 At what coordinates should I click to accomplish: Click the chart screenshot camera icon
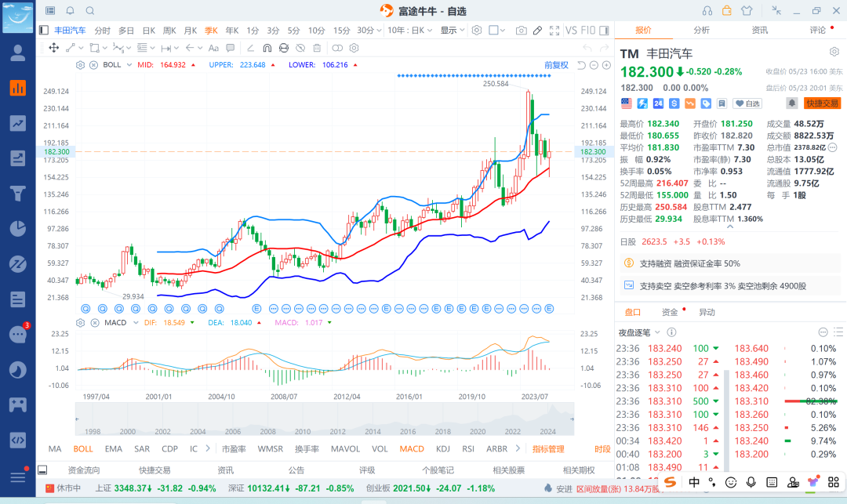521,31
